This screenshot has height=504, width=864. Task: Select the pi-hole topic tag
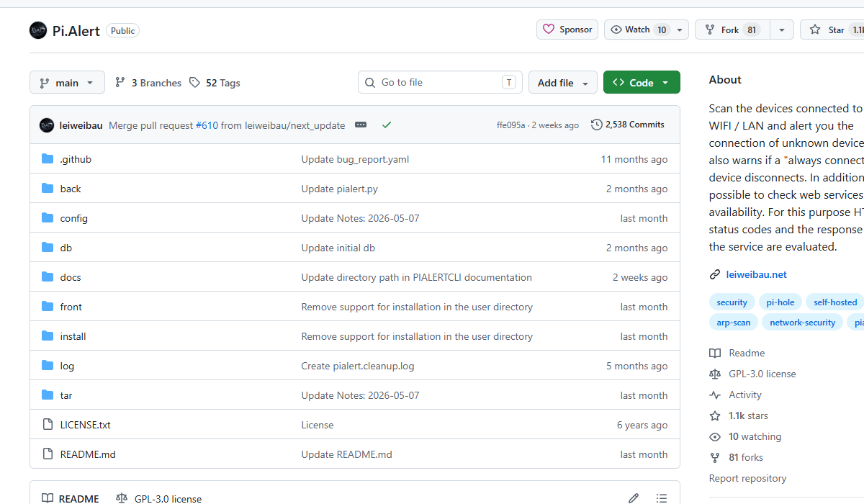[780, 302]
